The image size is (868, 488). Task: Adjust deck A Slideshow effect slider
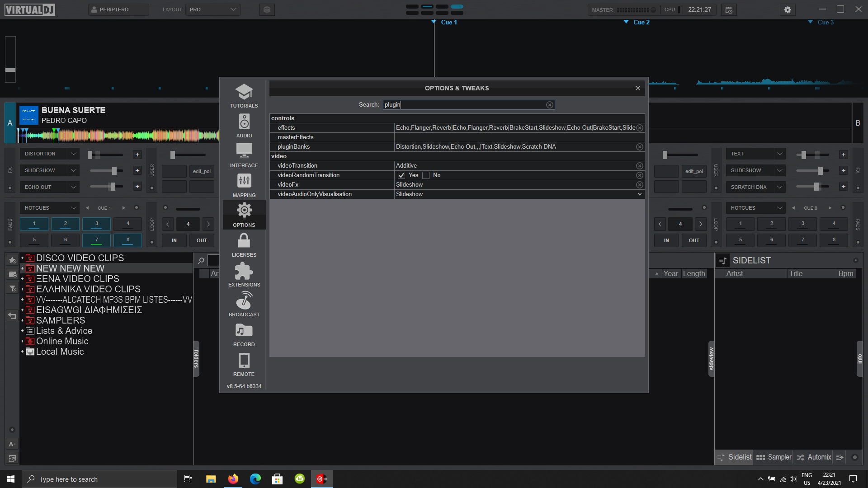tap(107, 170)
